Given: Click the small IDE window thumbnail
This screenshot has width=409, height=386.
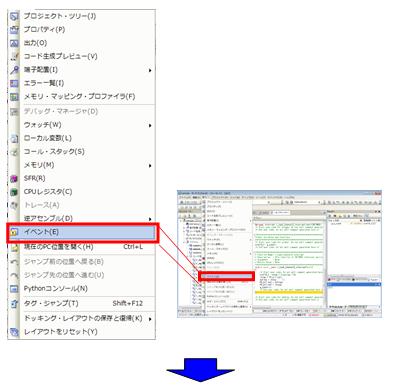Looking at the screenshot, I should (279, 254).
